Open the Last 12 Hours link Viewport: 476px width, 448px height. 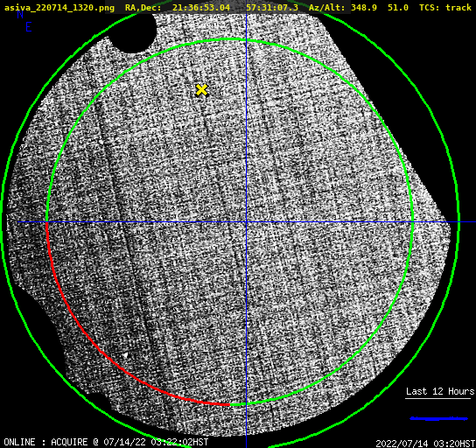(440, 391)
